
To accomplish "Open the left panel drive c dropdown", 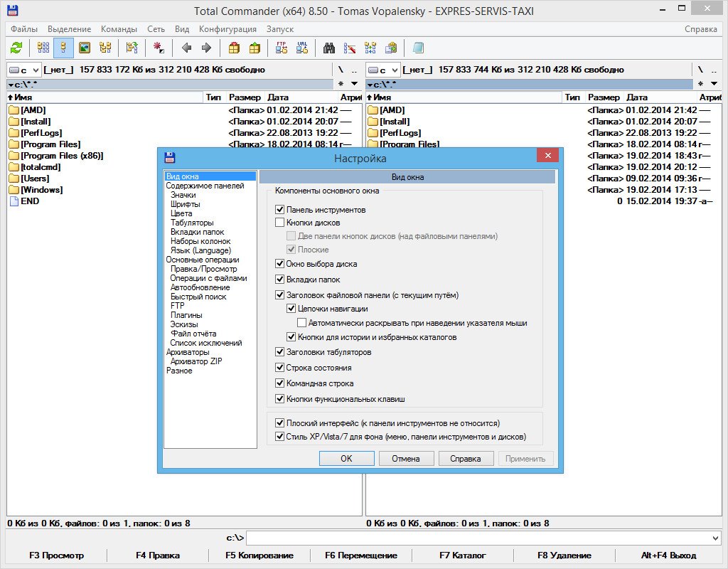I will tap(24, 70).
